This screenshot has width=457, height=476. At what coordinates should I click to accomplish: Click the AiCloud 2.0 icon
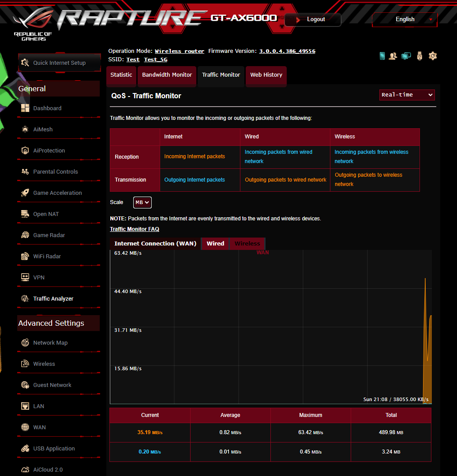point(25,470)
